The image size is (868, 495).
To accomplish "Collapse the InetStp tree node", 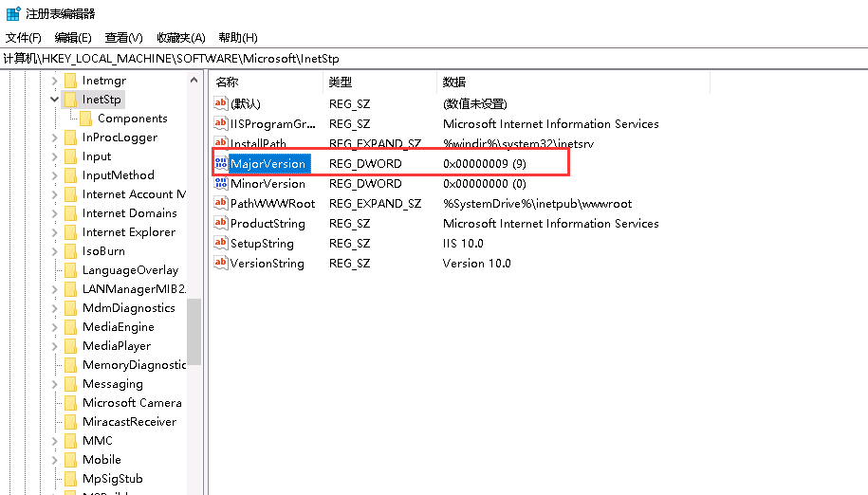I will (x=55, y=100).
